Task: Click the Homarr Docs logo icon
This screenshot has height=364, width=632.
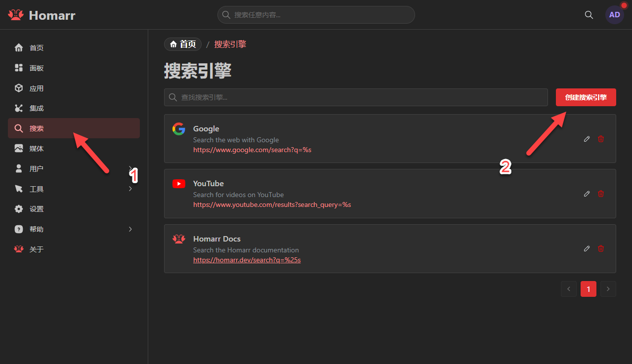Action: pyautogui.click(x=179, y=239)
